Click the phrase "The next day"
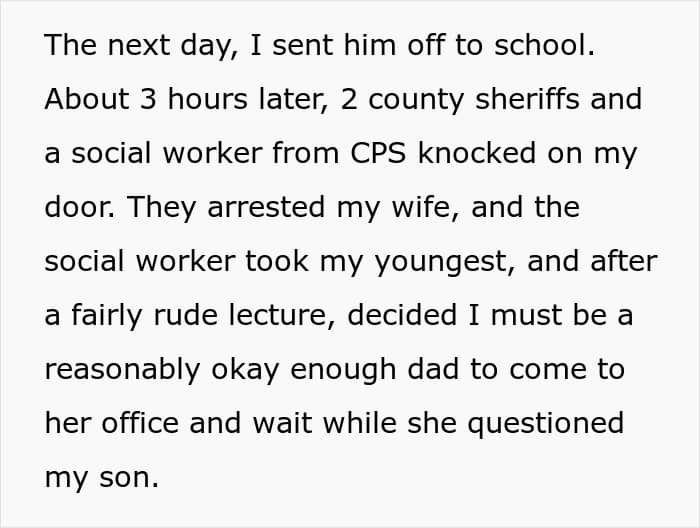Viewport: 700px width, 528px height. point(120,46)
